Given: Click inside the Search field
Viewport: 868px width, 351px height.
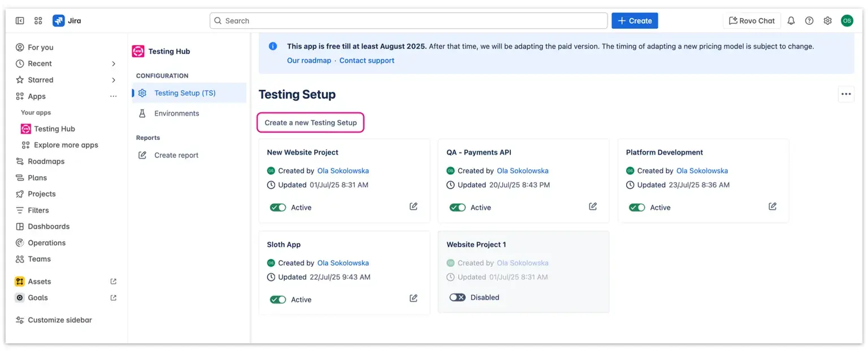Looking at the screenshot, I should coord(408,20).
